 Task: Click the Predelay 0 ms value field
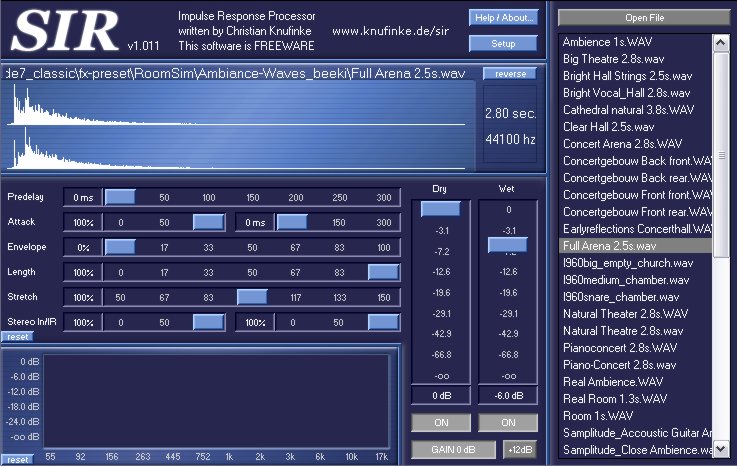tap(83, 197)
